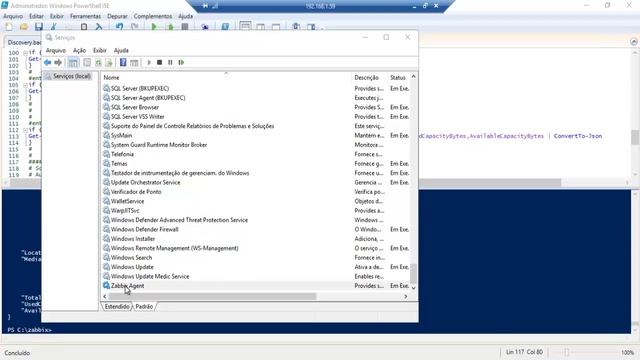
Task: Select Windows Defender Firewall service row
Action: (x=256, y=229)
